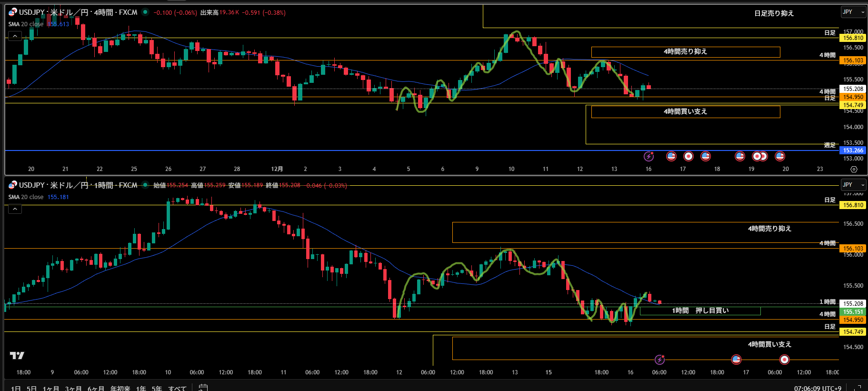Open the go-to-date calendar icon
The height and width of the screenshot is (391, 868).
pyautogui.click(x=203, y=388)
